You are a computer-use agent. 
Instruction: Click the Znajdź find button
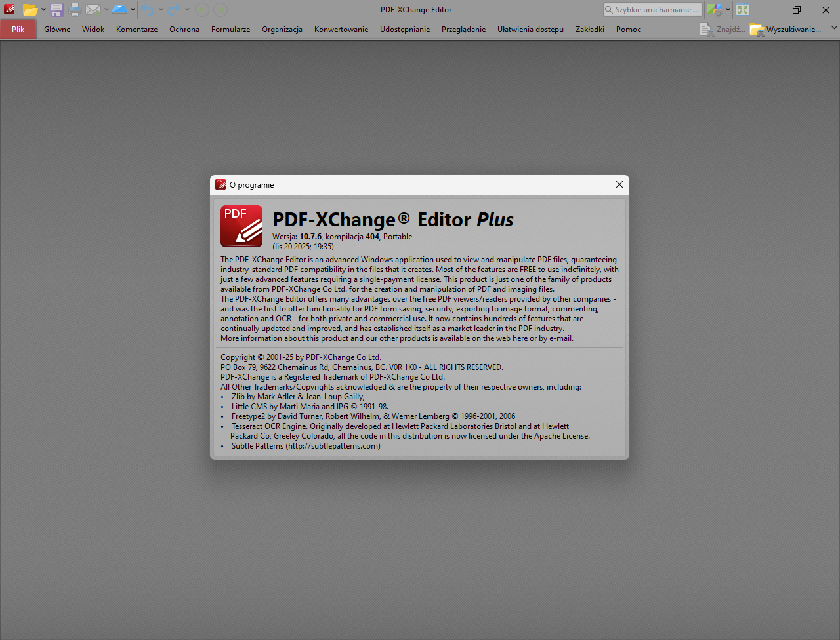pos(723,30)
